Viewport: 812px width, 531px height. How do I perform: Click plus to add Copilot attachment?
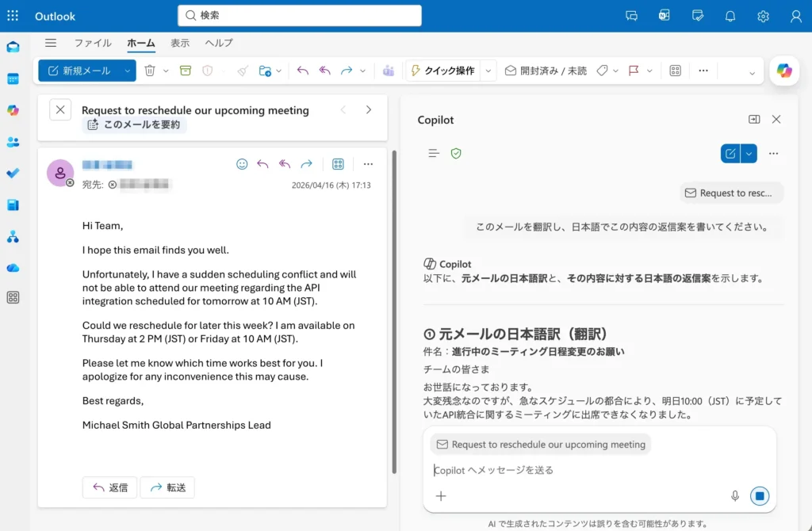click(x=441, y=496)
